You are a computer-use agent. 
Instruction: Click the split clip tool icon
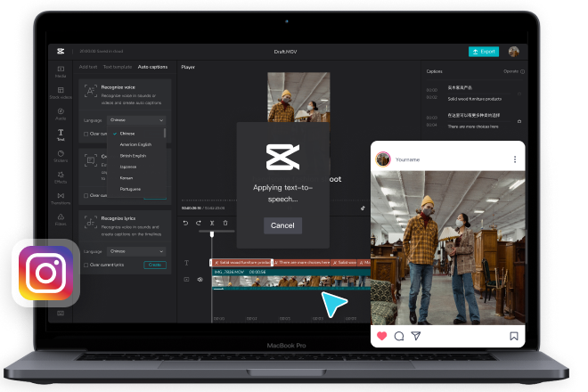point(211,223)
